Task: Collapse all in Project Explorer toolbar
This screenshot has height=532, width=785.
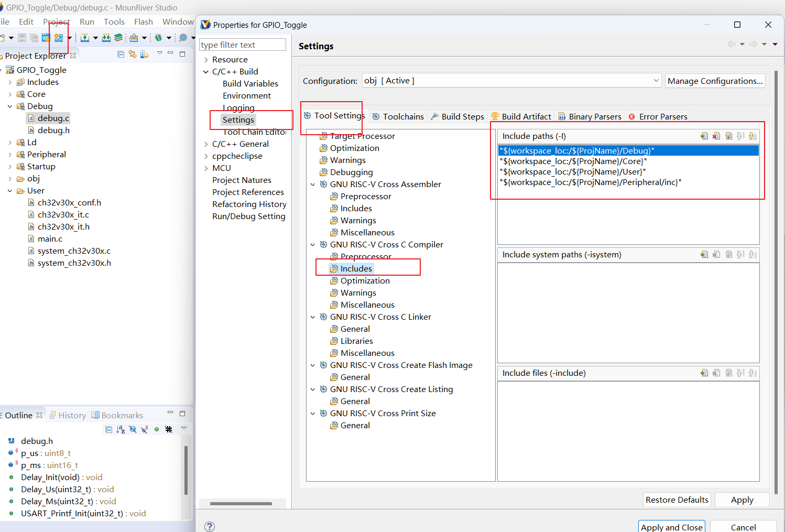Action: (121, 55)
